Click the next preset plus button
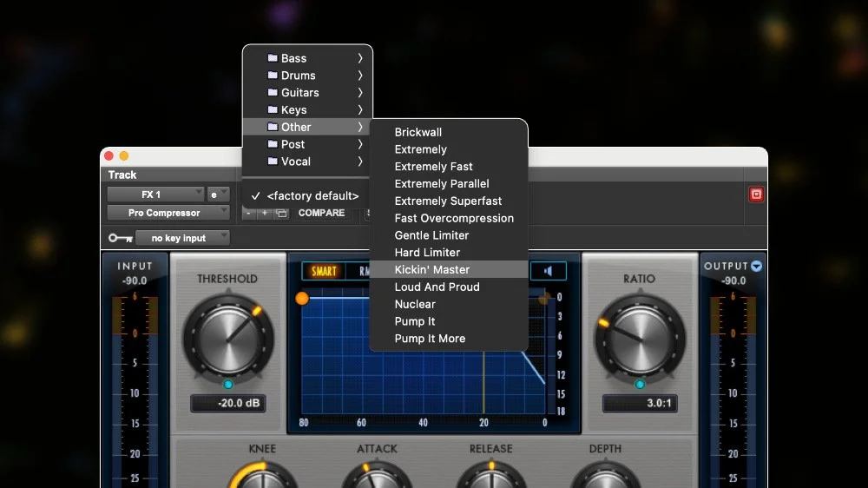The height and width of the screenshot is (488, 868). (265, 214)
